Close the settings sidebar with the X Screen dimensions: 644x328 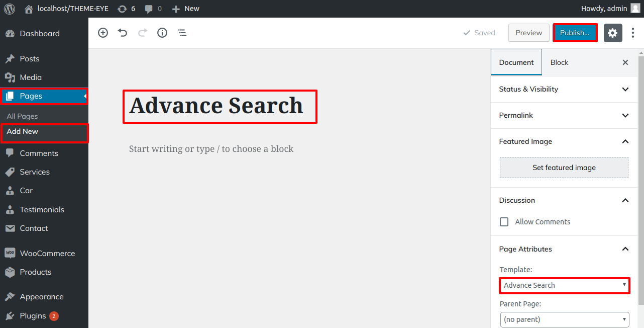[x=625, y=62]
